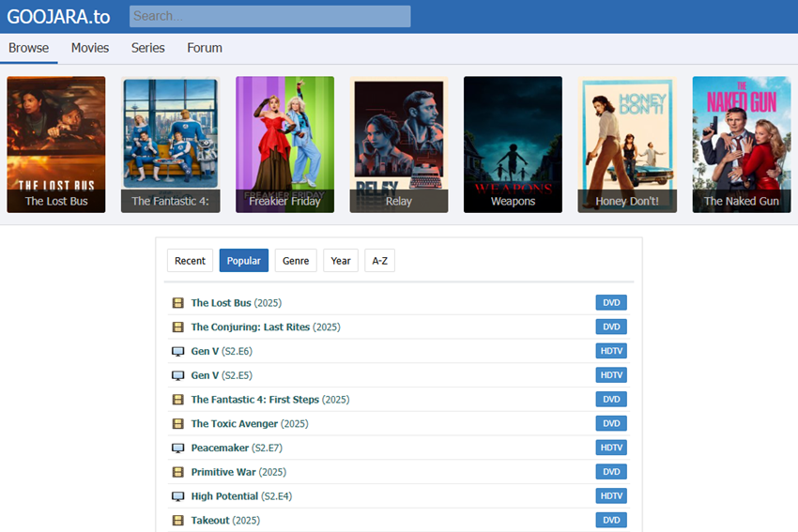
Task: Switch to the Popular filter
Action: tap(244, 261)
